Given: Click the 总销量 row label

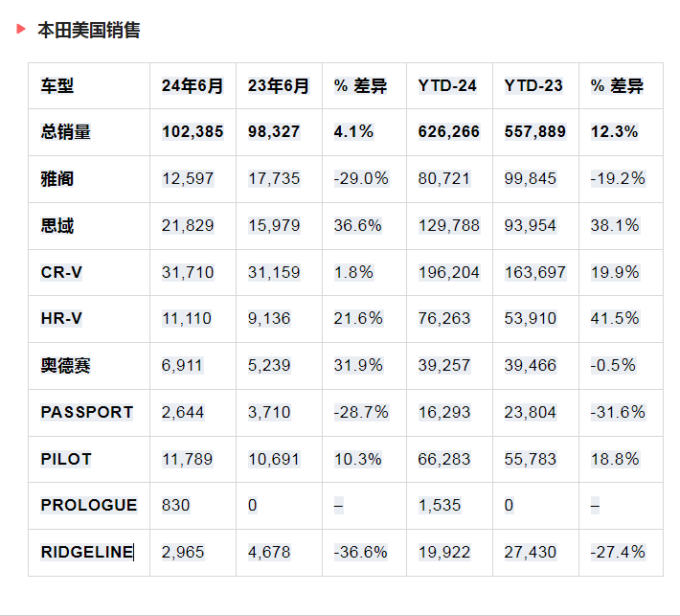Looking at the screenshot, I should pos(66,132).
